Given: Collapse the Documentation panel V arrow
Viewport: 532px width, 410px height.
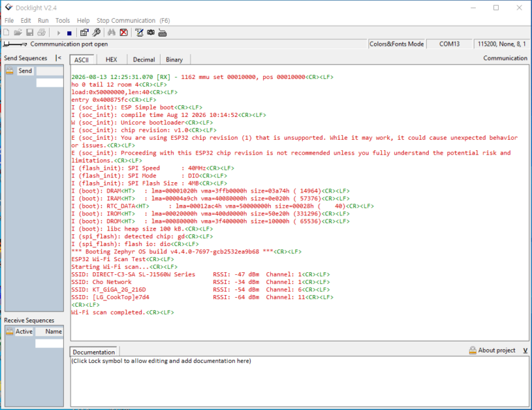Looking at the screenshot, I should click(525, 350).
